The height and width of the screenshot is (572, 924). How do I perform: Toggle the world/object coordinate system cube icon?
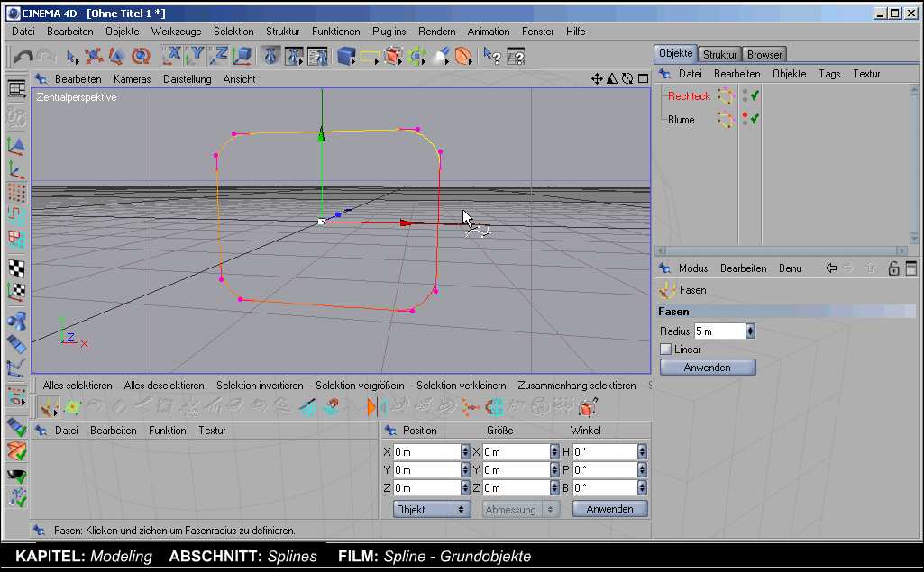pos(242,56)
